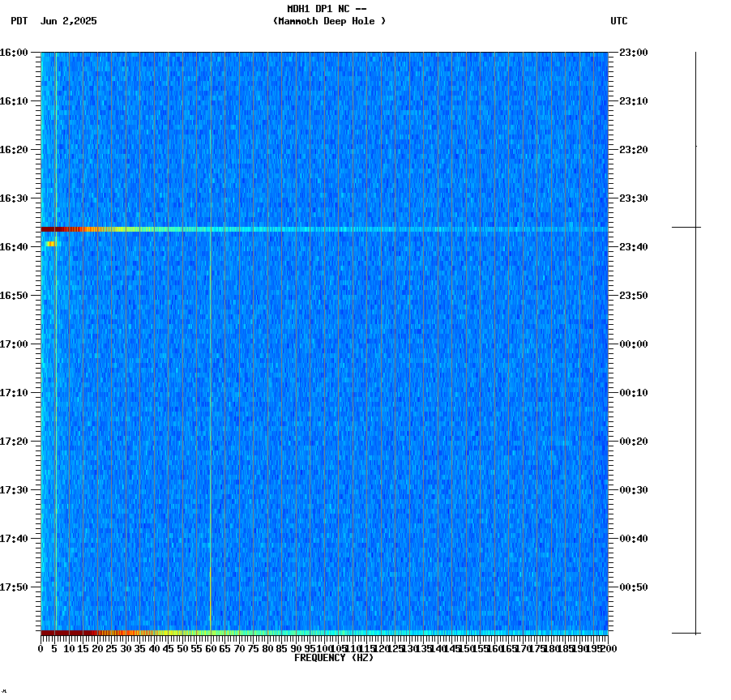Viewport: 731px width, 700px height.
Task: Click the Jun 2,2025 date text
Action: pos(69,22)
